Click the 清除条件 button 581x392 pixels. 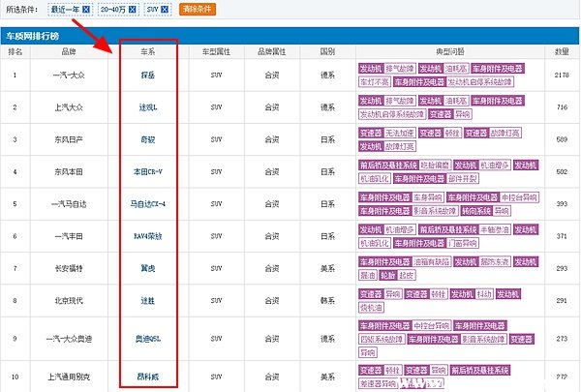coord(198,10)
